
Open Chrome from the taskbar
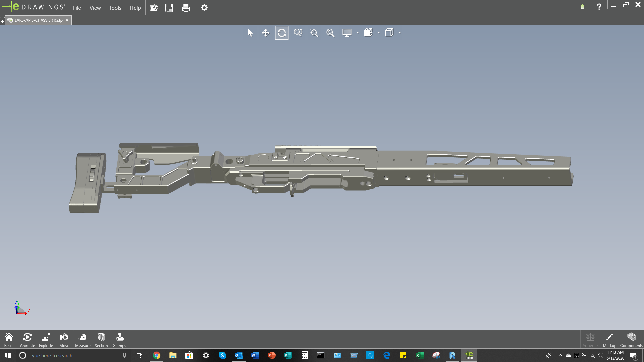[x=157, y=355]
